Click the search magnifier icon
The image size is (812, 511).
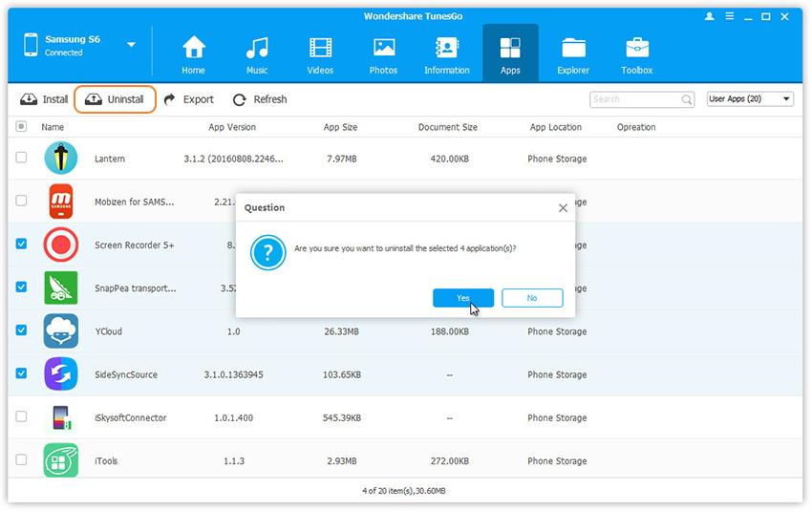687,99
